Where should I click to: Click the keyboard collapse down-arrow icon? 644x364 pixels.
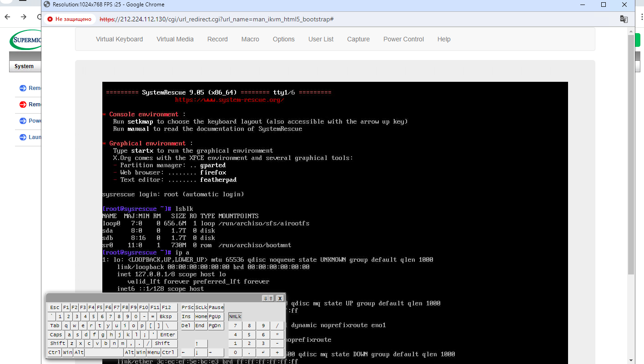point(265,298)
